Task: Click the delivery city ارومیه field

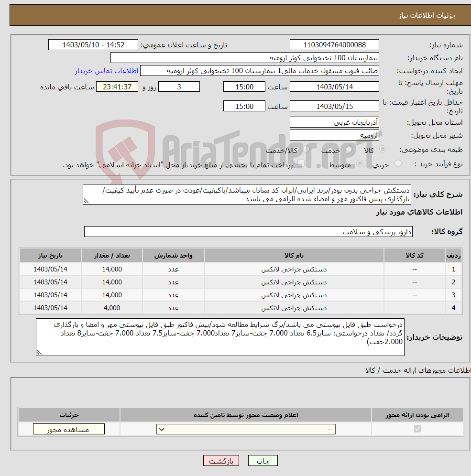Action: [x=334, y=135]
